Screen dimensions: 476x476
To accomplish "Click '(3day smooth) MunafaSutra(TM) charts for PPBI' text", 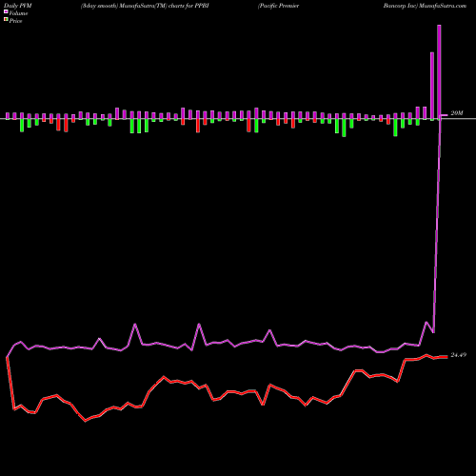I will coord(145,6).
